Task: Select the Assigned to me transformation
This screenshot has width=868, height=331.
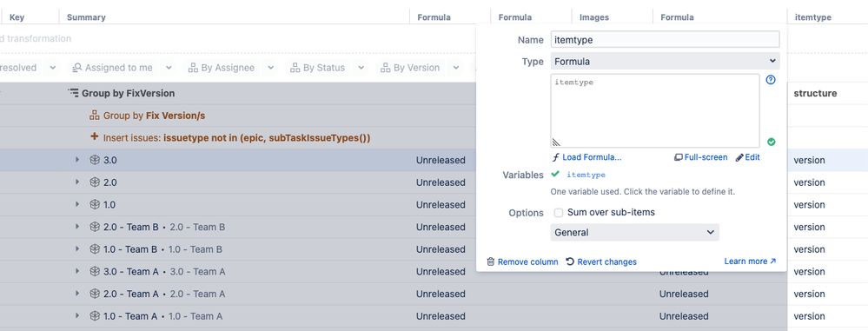Action: (x=113, y=68)
